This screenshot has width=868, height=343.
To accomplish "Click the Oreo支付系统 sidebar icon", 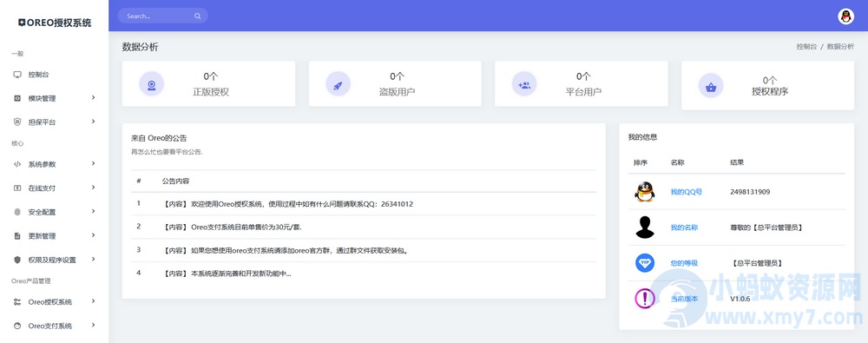I will coord(17,326).
